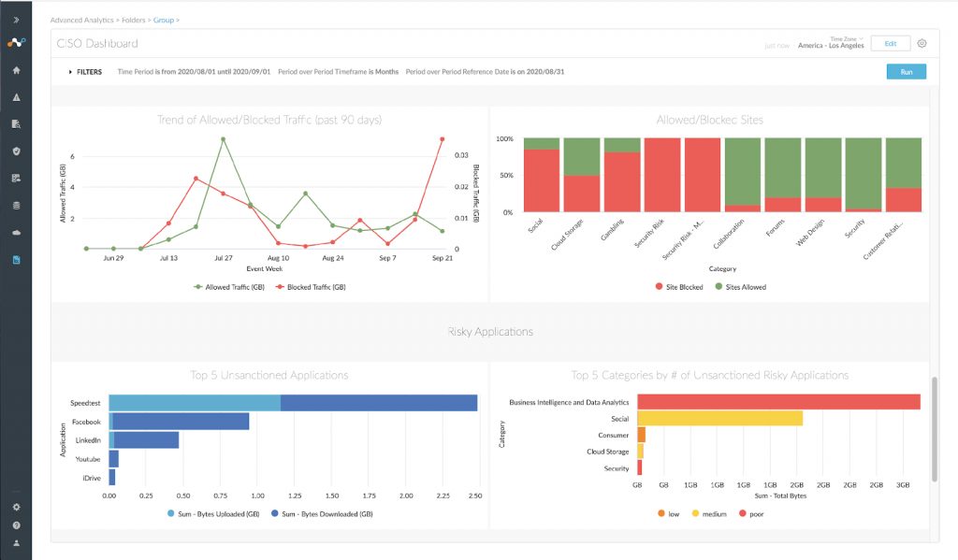
Task: Open the settings gear icon in sidebar
Action: click(17, 507)
